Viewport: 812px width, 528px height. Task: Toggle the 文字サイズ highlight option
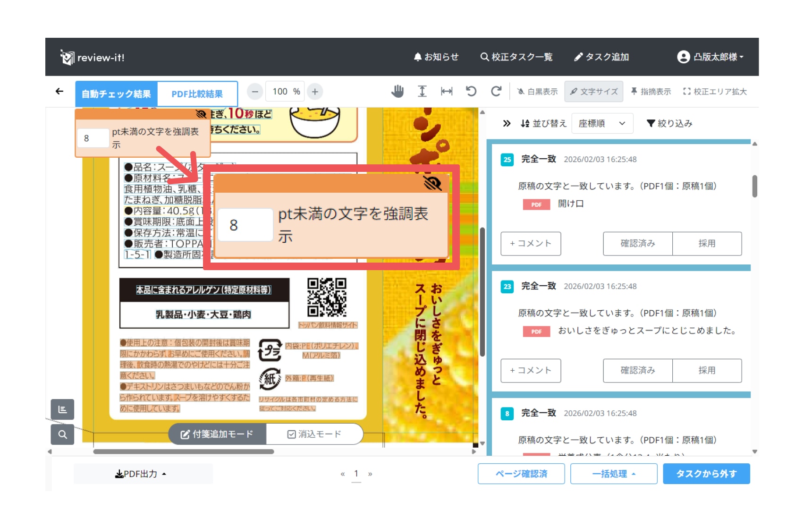(x=593, y=92)
